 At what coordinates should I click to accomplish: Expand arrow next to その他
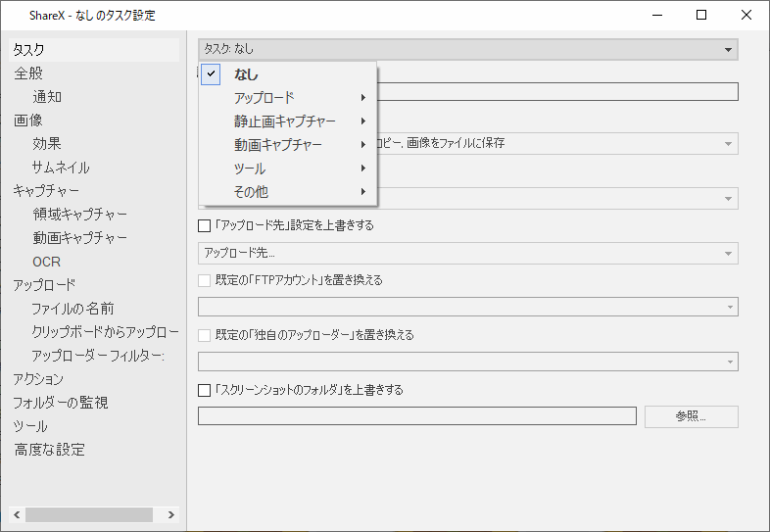pos(362,192)
